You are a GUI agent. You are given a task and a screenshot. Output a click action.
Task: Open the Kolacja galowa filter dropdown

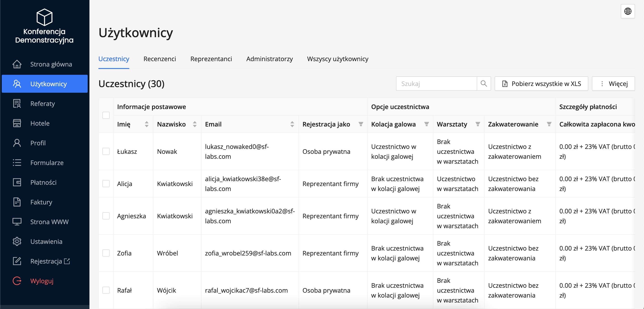pos(426,124)
